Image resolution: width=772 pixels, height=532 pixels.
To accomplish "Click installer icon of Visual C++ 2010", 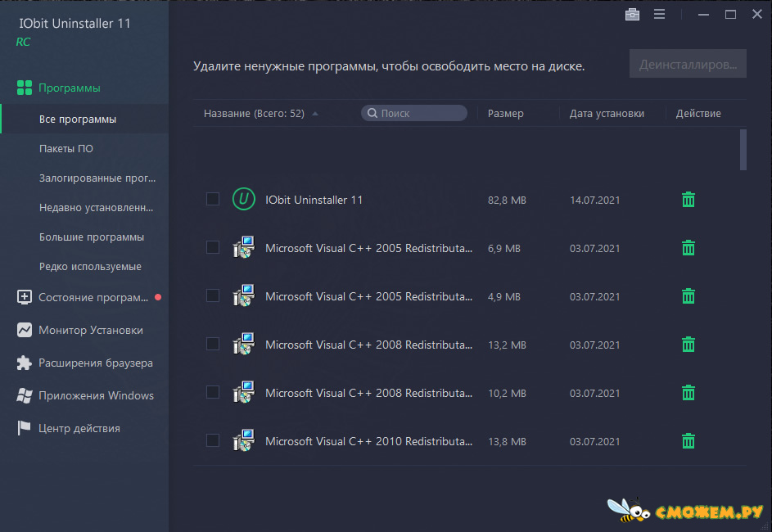I will tap(244, 440).
